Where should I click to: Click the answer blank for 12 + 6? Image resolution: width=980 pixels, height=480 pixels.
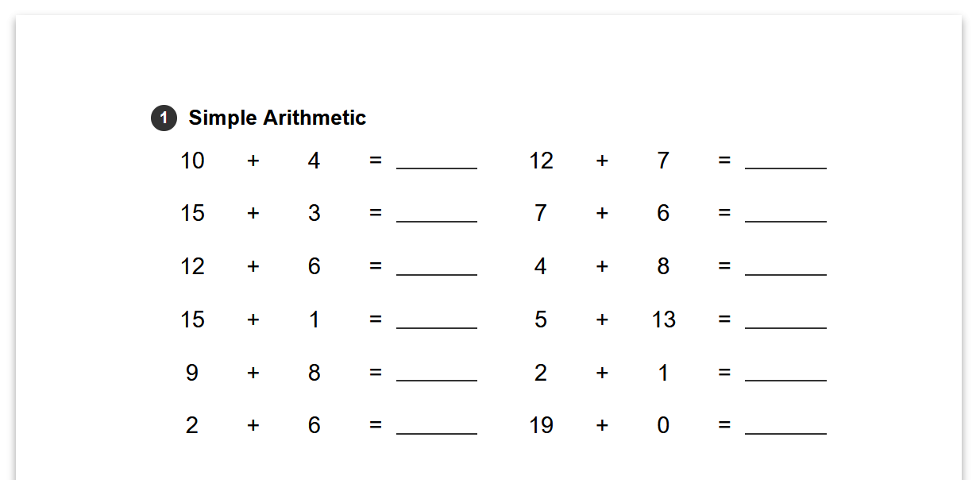tap(436, 267)
